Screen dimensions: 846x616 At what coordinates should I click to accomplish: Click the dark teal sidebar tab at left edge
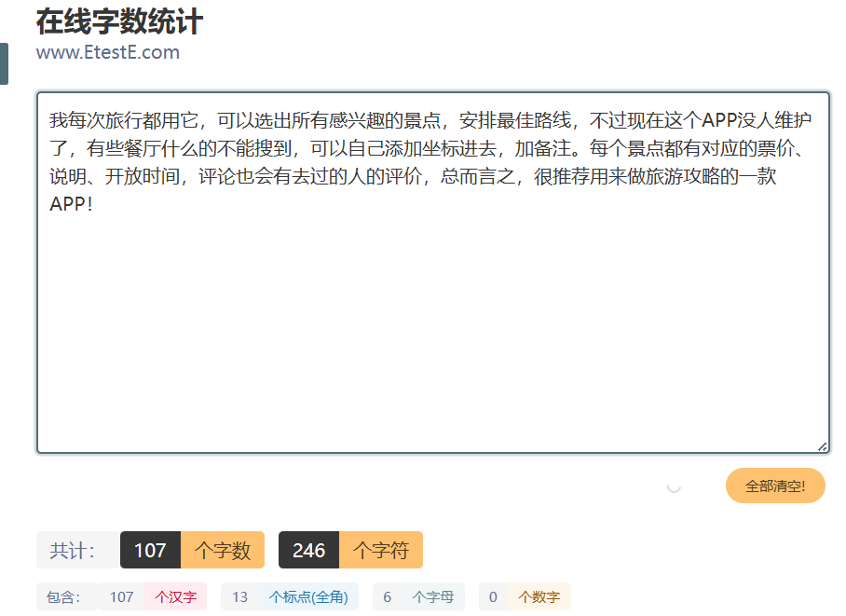click(4, 63)
